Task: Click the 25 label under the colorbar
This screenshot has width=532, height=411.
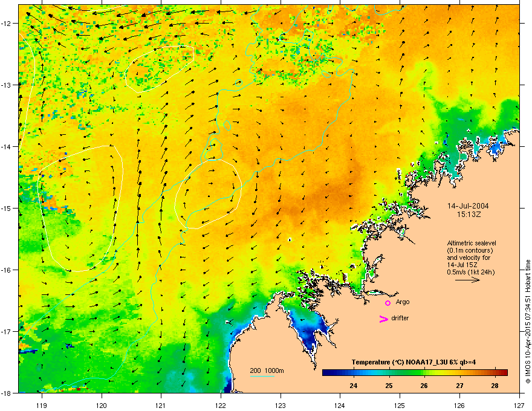Action: (389, 386)
